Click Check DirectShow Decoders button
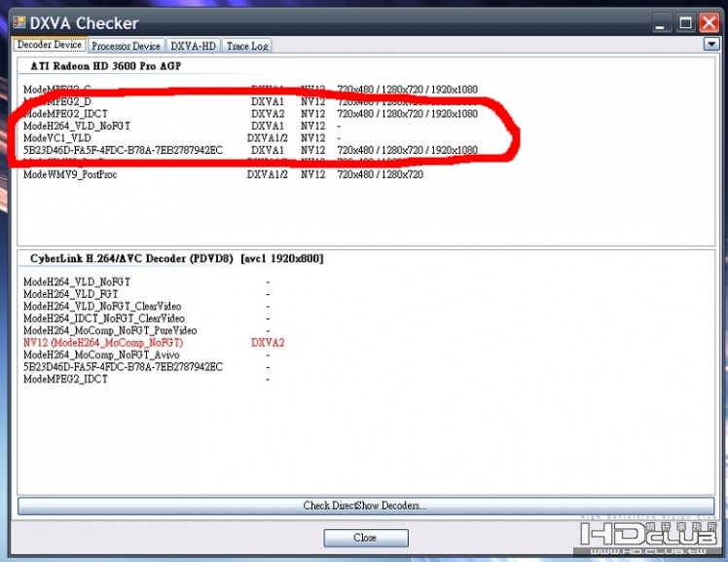 pos(365,506)
